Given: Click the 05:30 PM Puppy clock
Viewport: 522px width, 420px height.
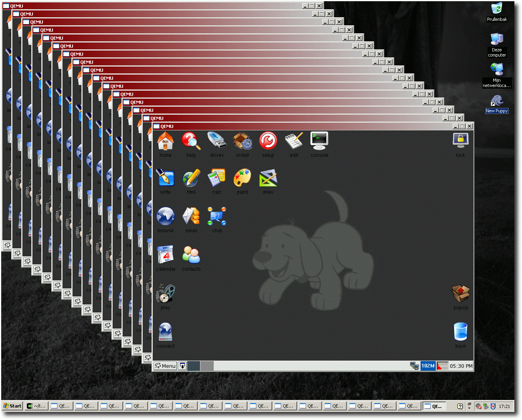Looking at the screenshot, I should (x=461, y=366).
